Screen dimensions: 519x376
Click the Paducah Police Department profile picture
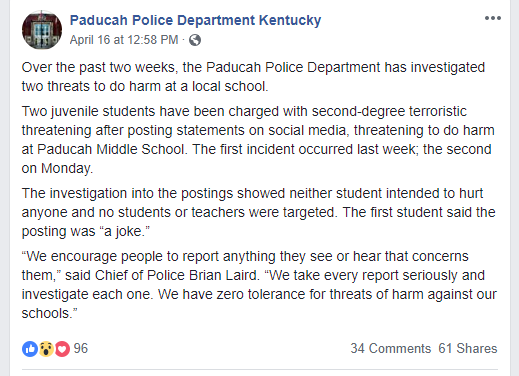[42, 30]
